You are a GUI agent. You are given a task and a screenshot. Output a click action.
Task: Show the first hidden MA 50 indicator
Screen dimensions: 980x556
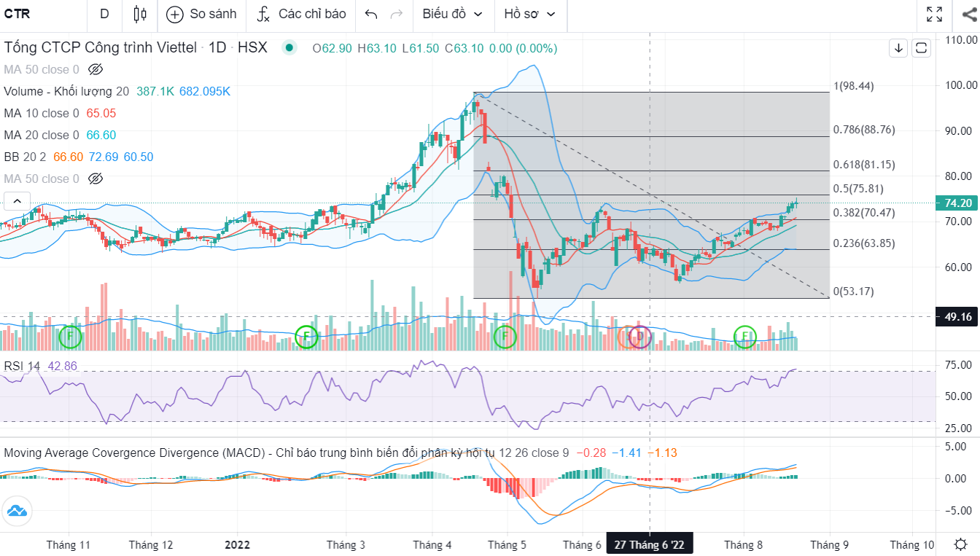pos(95,70)
